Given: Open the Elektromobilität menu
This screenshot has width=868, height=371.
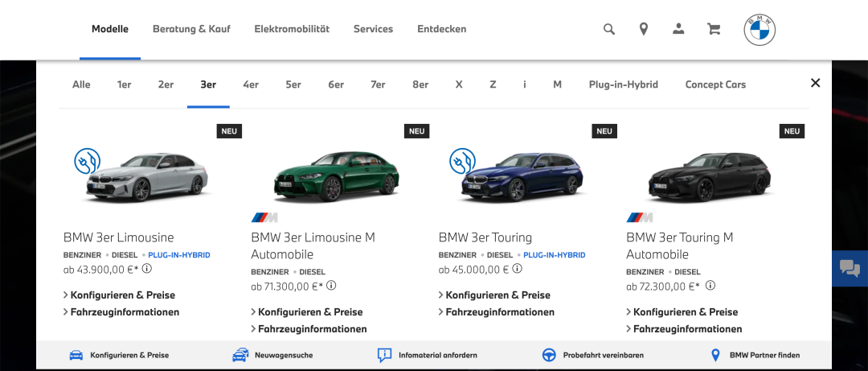Looking at the screenshot, I should (292, 29).
